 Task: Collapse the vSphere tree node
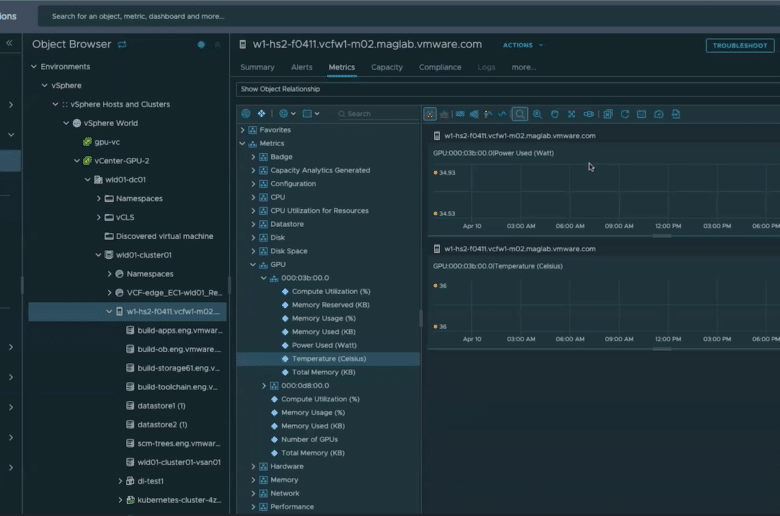pos(45,85)
